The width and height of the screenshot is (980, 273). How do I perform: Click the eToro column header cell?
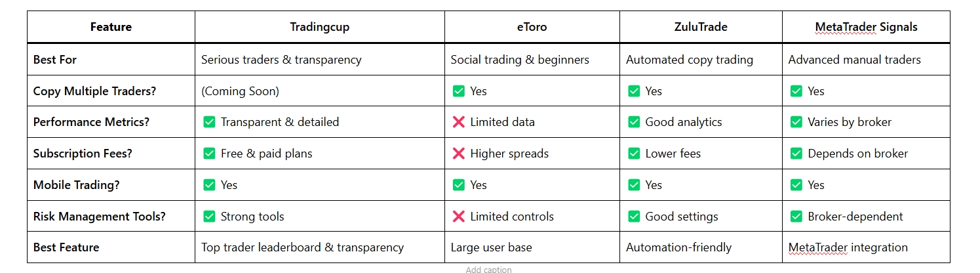[532, 27]
